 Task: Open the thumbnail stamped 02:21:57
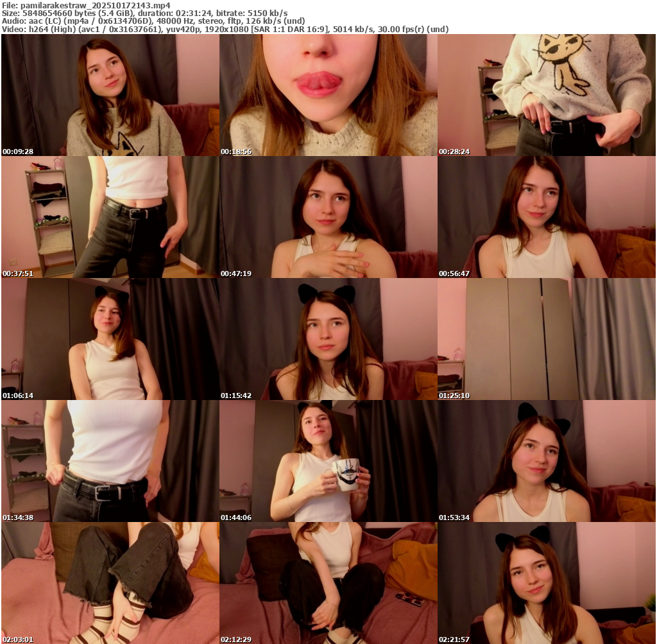pyautogui.click(x=547, y=583)
